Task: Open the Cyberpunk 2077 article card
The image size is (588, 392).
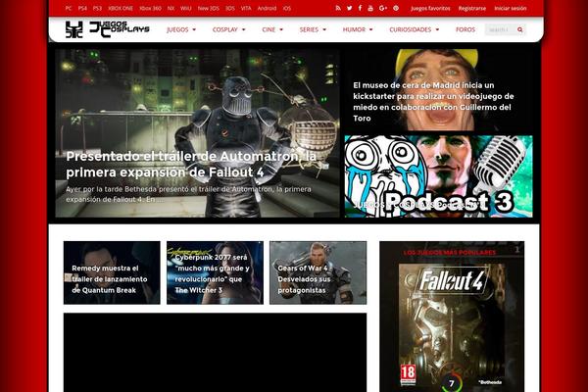Action: (215, 272)
